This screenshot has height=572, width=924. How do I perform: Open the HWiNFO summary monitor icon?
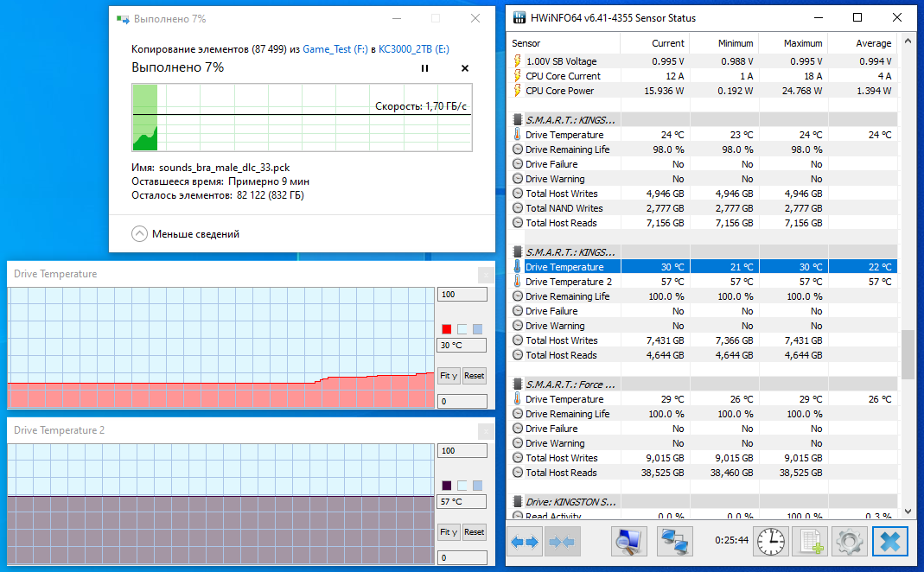coord(628,542)
